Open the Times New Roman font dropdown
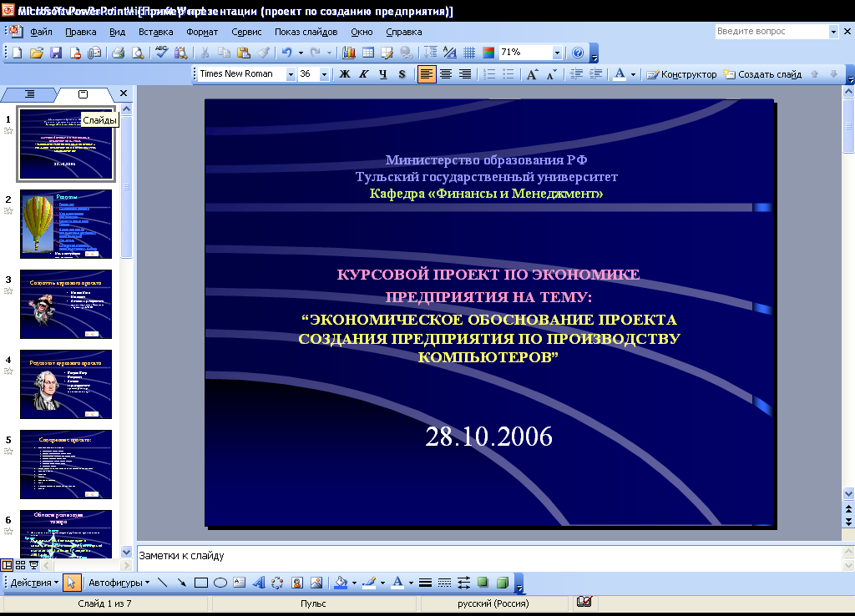Screen dimensions: 855x616 pos(291,74)
